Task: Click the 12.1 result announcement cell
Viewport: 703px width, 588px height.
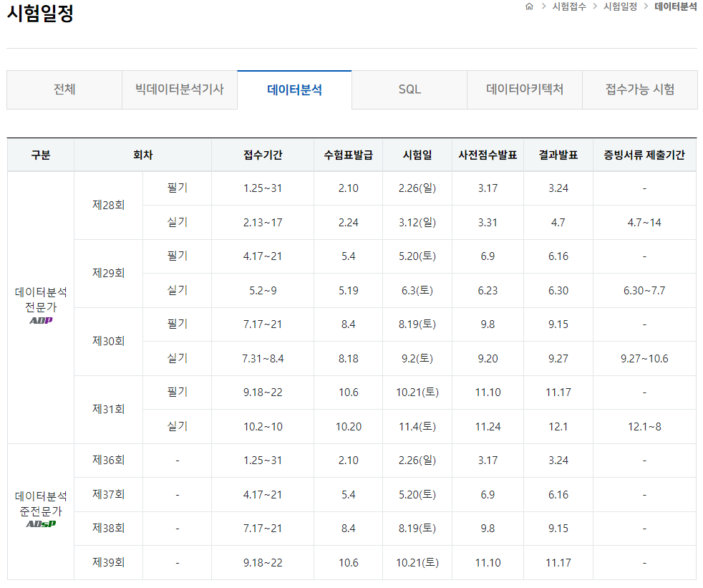Action: tap(558, 427)
